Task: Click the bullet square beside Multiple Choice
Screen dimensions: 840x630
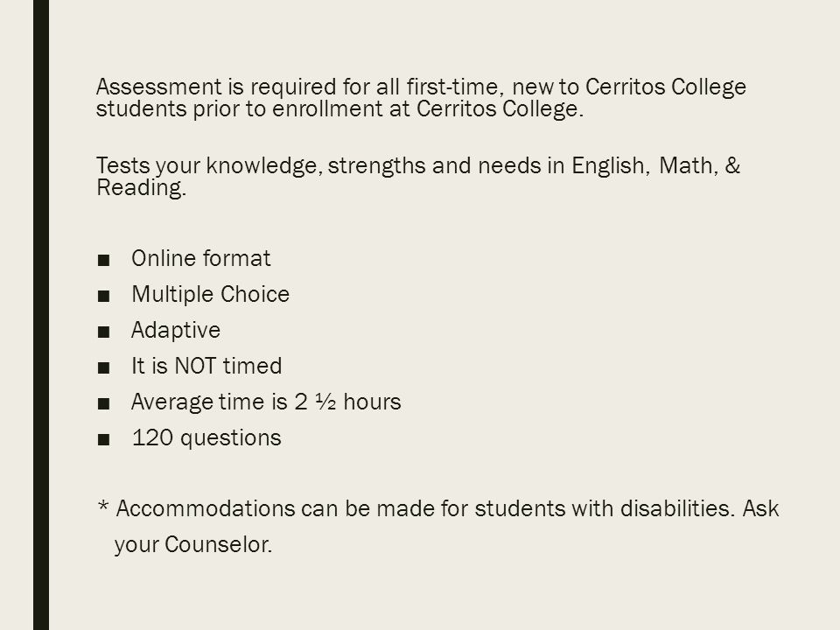Action: coord(103,297)
